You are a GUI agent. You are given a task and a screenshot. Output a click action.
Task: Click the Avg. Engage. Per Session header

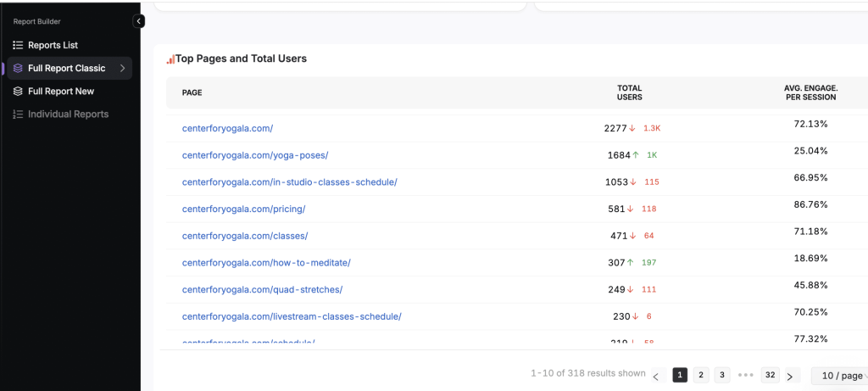point(810,92)
